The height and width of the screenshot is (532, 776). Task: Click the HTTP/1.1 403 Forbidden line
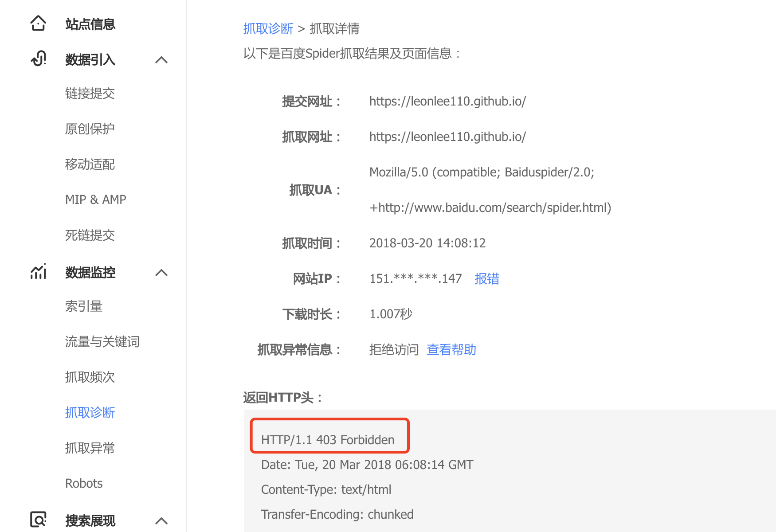328,440
